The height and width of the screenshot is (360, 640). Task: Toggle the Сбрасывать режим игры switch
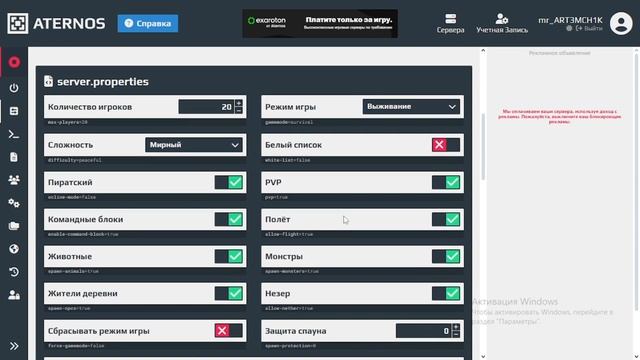tap(229, 331)
